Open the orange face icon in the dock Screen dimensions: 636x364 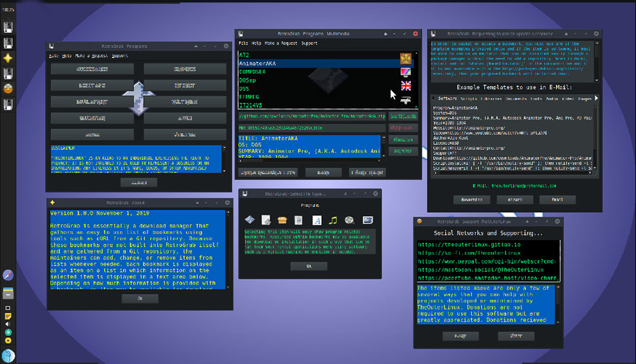[x=8, y=88]
